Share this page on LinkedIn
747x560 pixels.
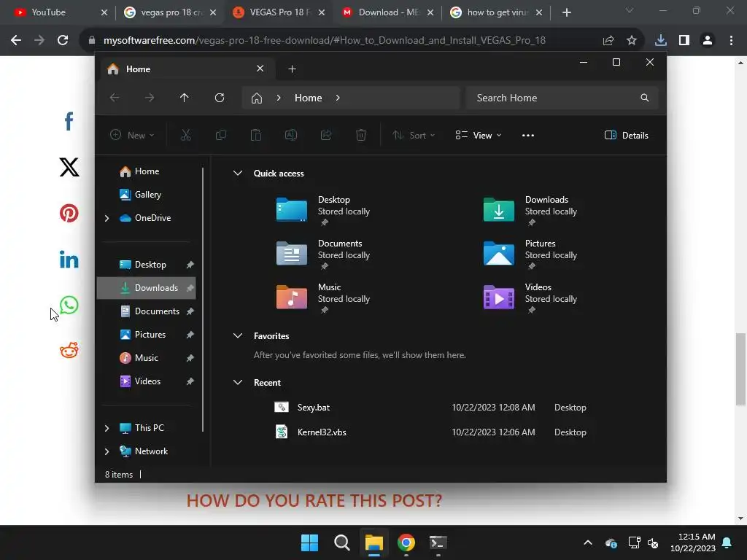(x=69, y=260)
